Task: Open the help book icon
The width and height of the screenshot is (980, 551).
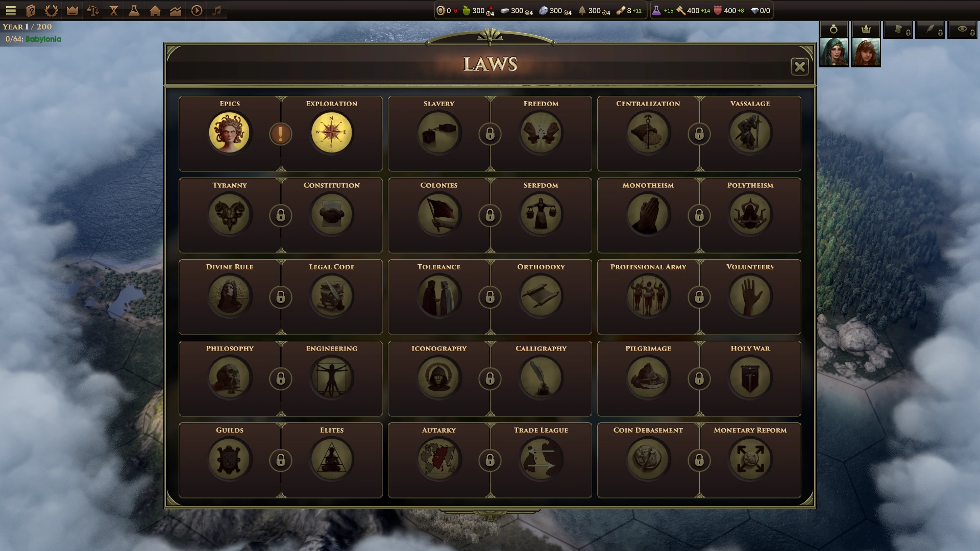Action: [x=31, y=10]
